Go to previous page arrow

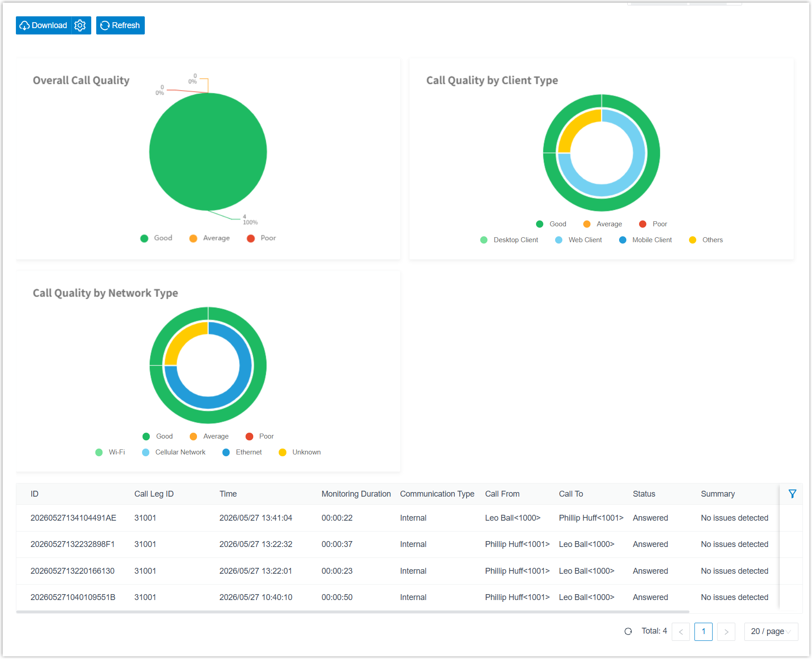coord(681,632)
